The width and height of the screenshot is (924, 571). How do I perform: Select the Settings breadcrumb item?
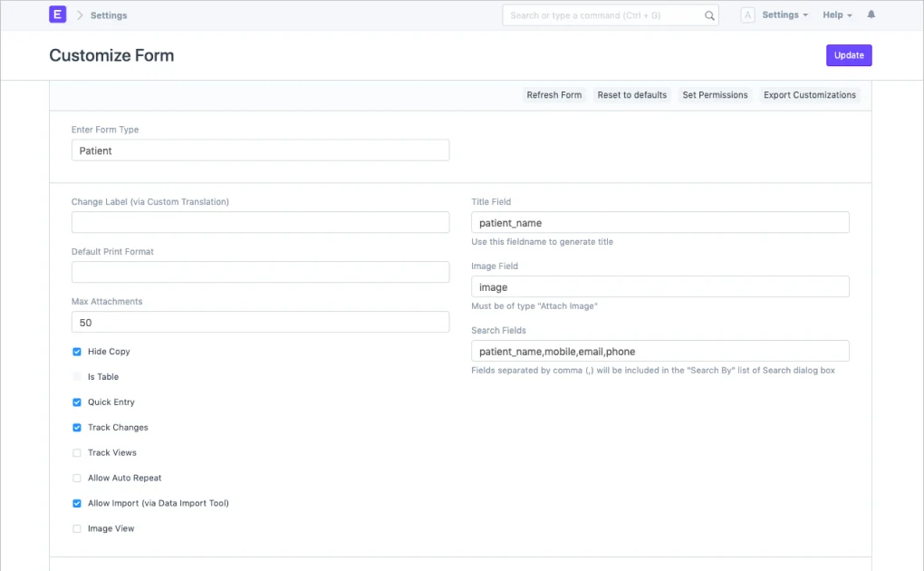click(109, 15)
